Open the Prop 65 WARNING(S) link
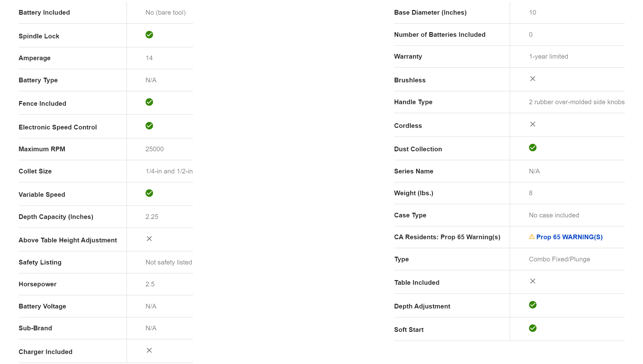 click(x=569, y=237)
